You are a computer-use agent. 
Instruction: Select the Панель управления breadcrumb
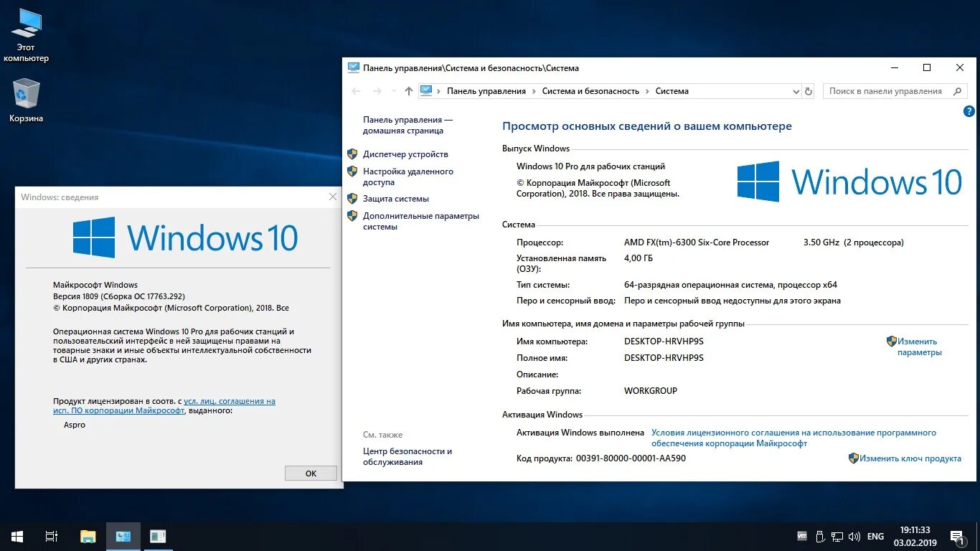486,91
